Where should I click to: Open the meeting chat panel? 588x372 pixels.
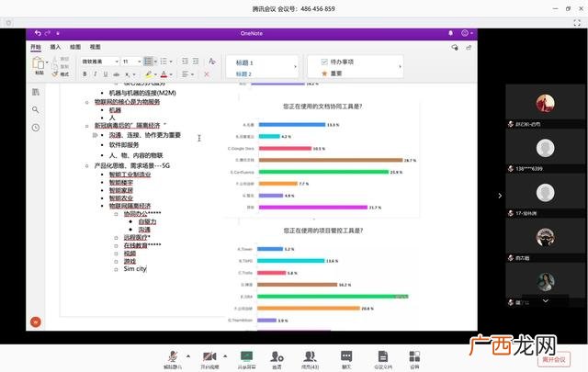pyautogui.click(x=346, y=360)
